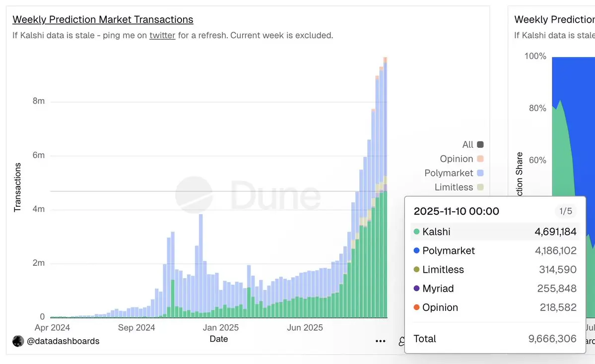Click the 2025-11-10 00:00 tooltip date header
The height and width of the screenshot is (364, 595).
[457, 211]
